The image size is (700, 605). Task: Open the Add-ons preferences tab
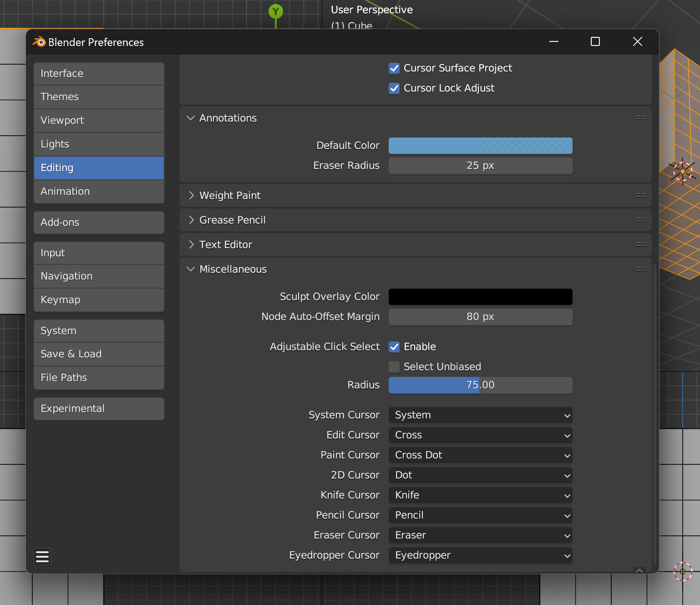[x=99, y=223]
